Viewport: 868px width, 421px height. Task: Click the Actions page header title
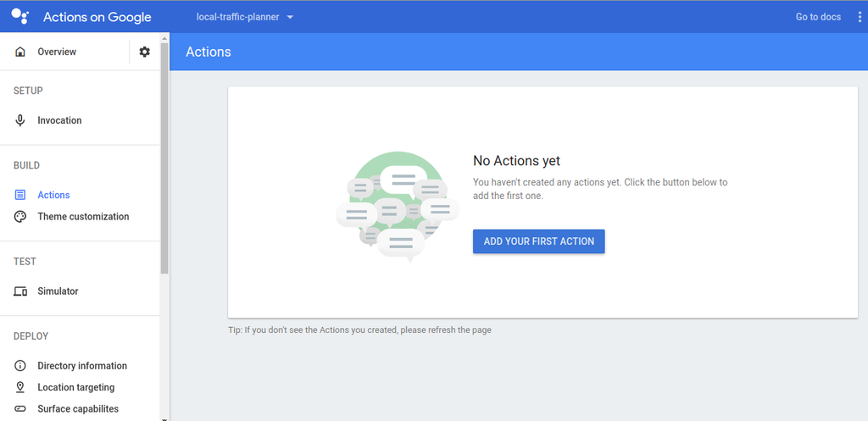[x=209, y=52]
